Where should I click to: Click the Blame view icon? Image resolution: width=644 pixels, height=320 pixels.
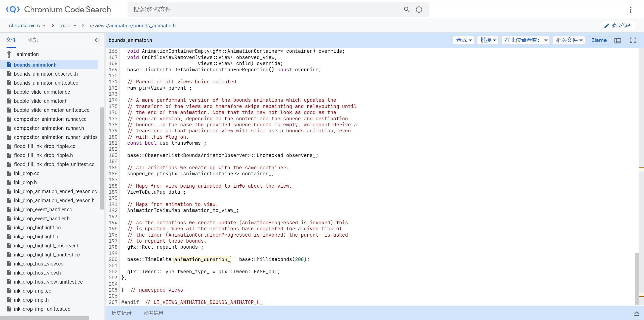click(598, 40)
